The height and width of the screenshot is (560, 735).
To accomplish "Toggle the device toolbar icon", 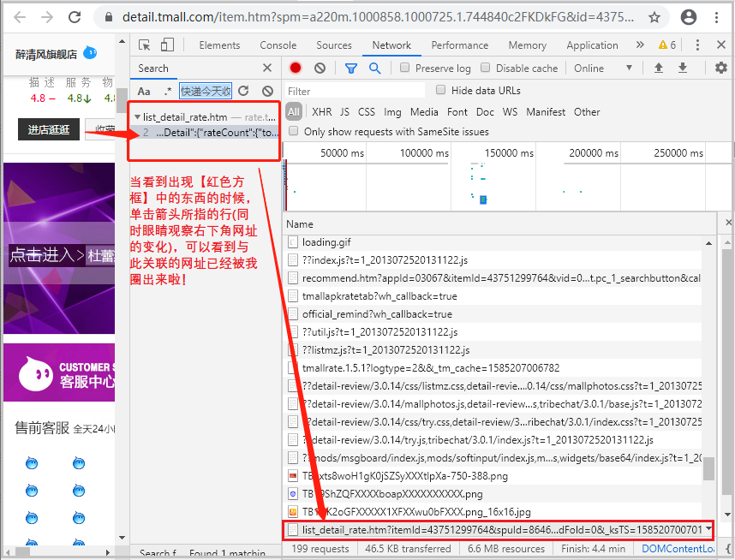I will (167, 45).
